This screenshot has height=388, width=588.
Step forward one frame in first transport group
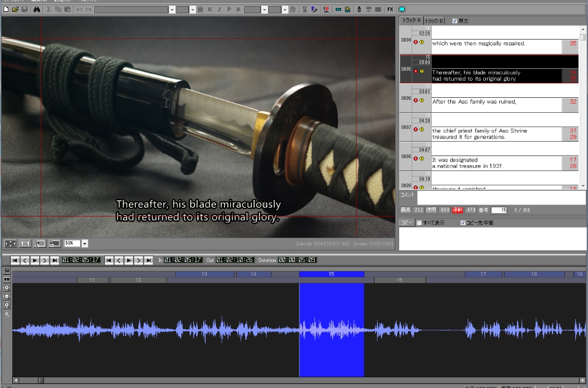click(x=44, y=260)
